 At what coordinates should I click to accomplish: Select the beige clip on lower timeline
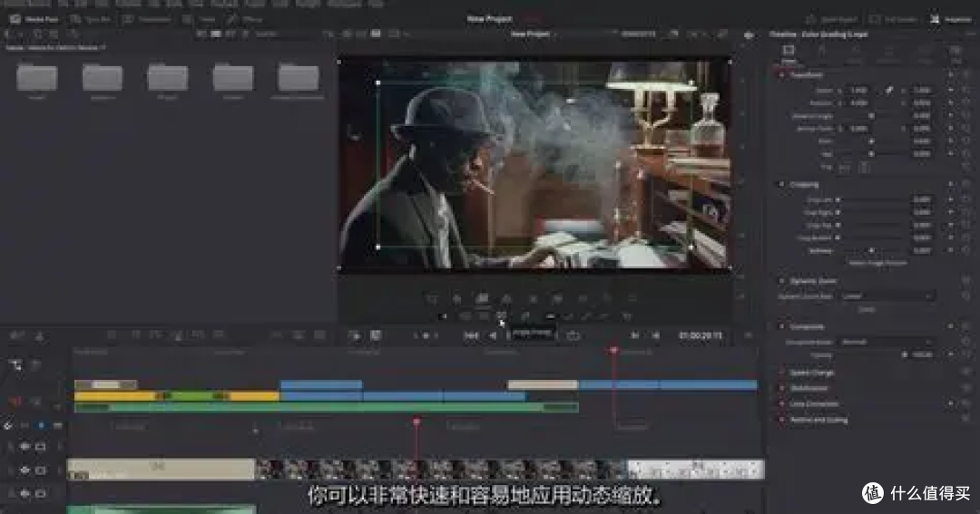[x=161, y=469]
